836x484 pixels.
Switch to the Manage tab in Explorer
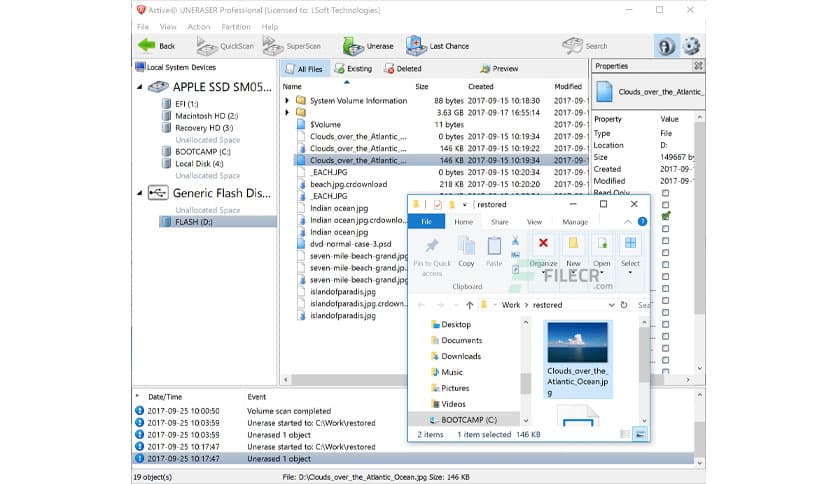pos(575,222)
